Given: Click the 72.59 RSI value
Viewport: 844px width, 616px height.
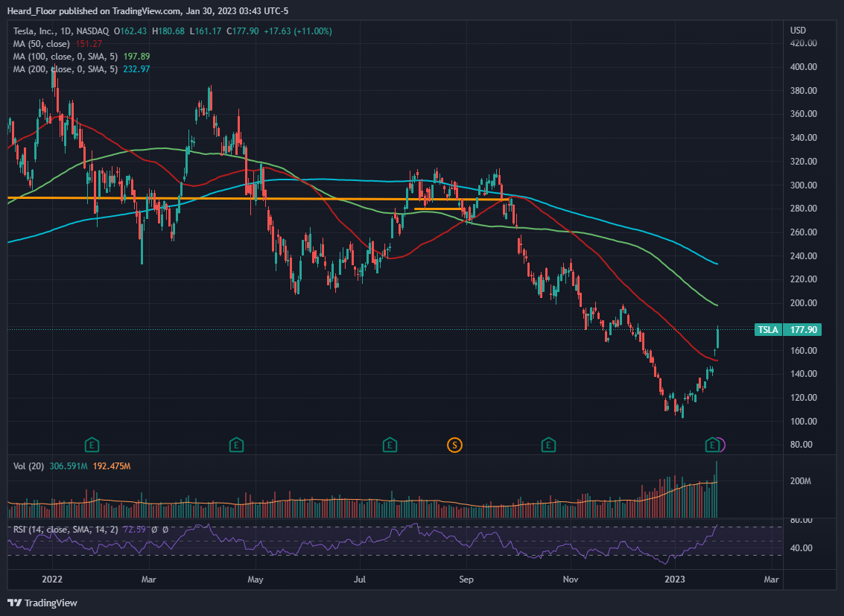Looking at the screenshot, I should click(x=135, y=530).
